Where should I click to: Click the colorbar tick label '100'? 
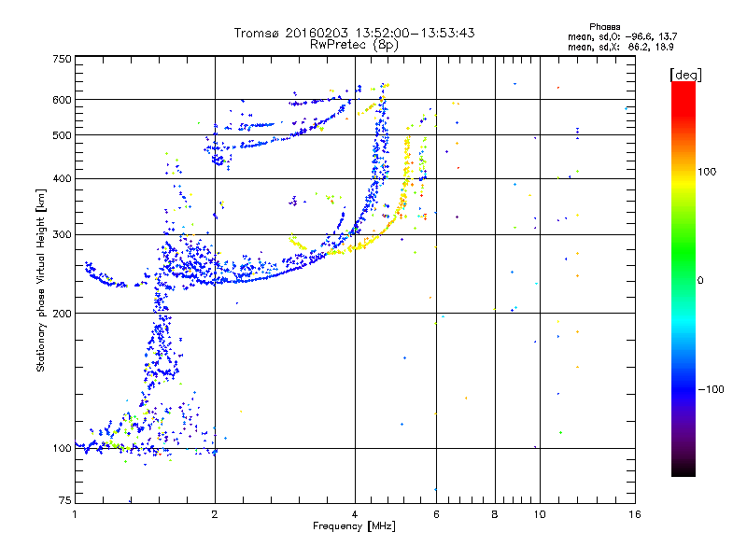707,172
